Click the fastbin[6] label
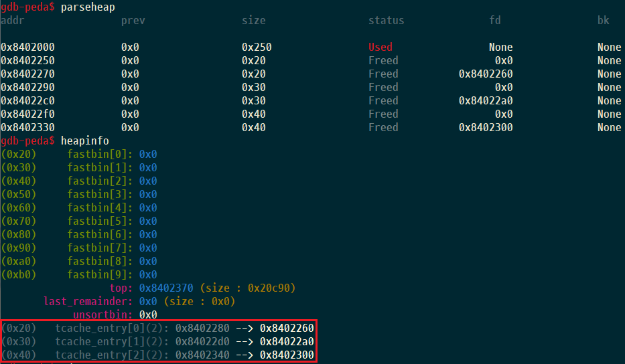This screenshot has width=625, height=364. (100, 235)
